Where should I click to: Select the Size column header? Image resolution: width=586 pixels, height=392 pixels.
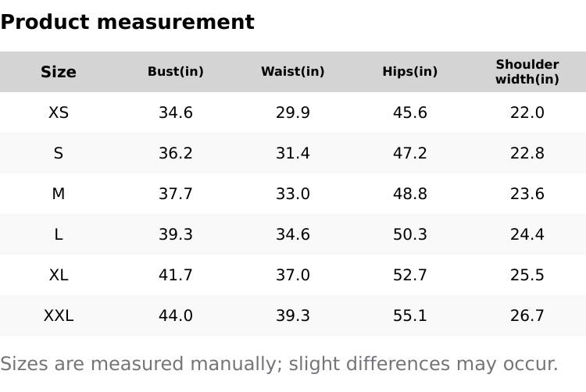(59, 72)
